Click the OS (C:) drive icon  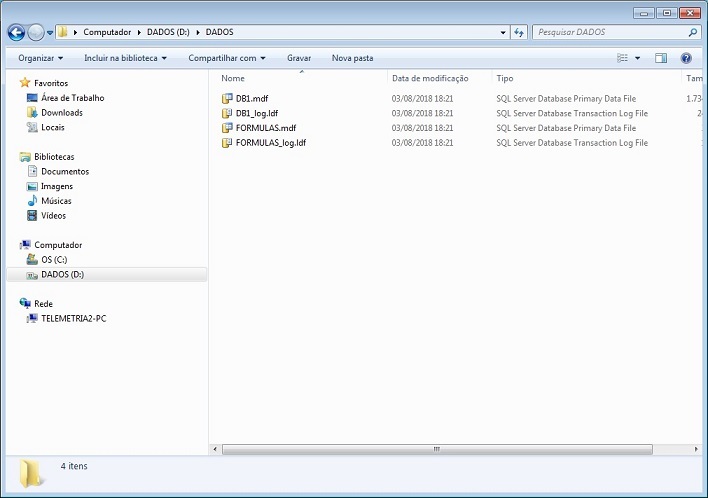[32, 259]
